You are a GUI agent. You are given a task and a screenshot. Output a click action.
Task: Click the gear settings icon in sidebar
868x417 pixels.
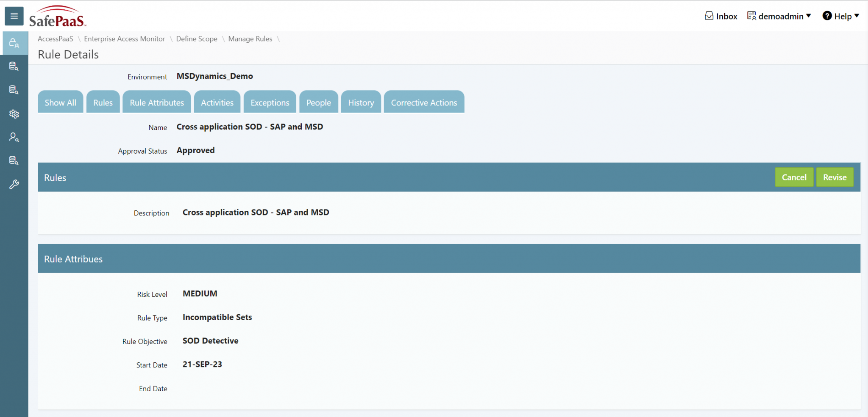point(14,114)
